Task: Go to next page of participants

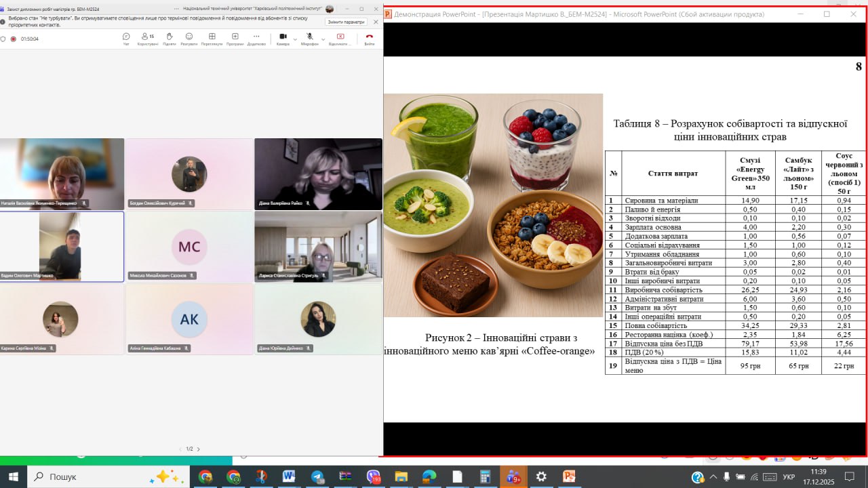Action: pyautogui.click(x=198, y=449)
